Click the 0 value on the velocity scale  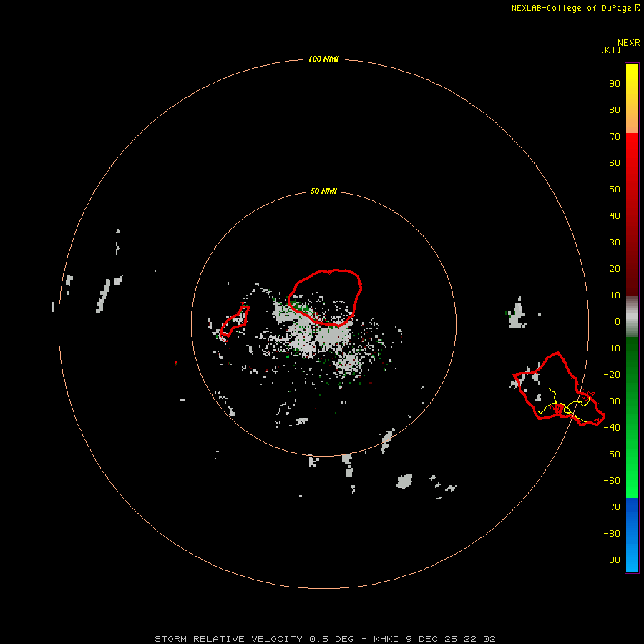pos(618,321)
